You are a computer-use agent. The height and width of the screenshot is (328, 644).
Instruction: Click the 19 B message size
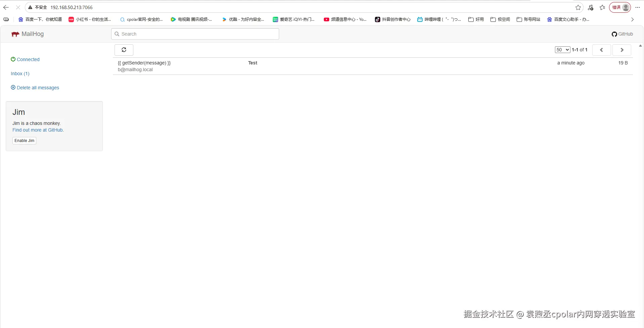pos(623,63)
